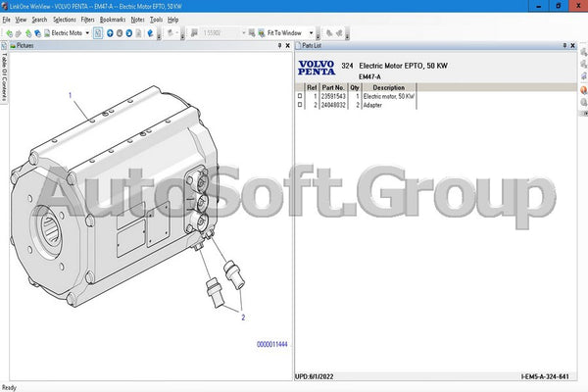Open the Bookmarks menu
The width and height of the screenshot is (588, 392).
(x=113, y=20)
